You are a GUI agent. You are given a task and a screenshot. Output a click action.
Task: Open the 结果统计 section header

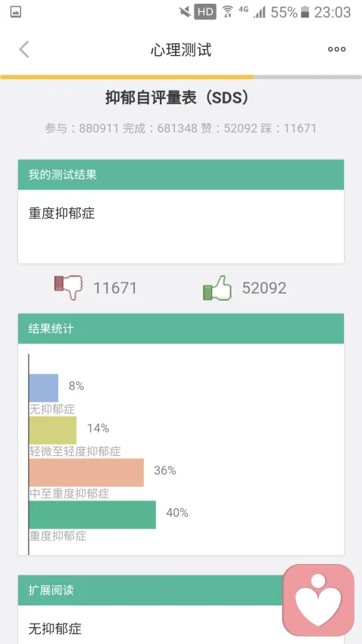181,328
